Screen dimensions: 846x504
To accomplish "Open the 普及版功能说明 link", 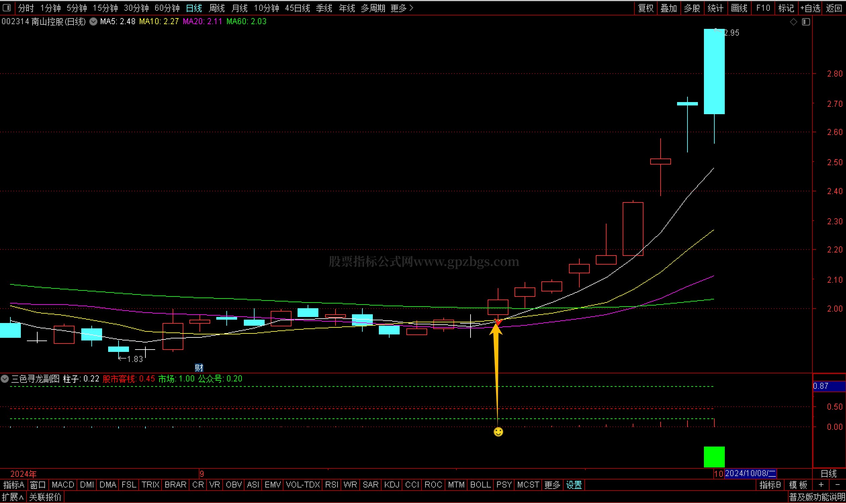I will pyautogui.click(x=817, y=497).
